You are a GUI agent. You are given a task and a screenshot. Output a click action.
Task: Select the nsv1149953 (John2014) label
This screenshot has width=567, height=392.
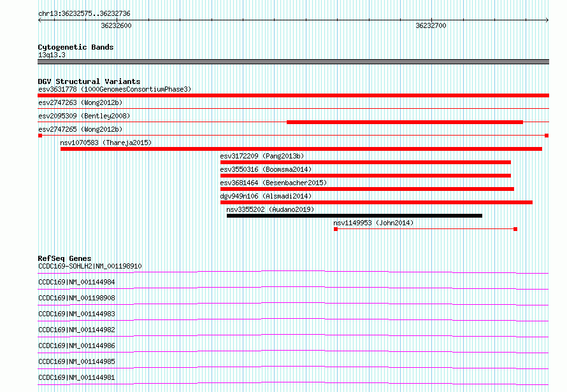point(373,223)
